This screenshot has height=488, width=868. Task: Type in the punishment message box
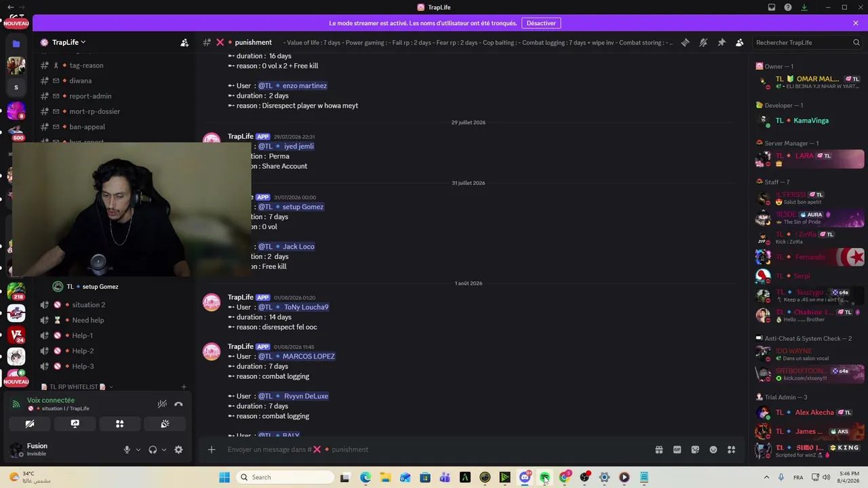pos(434,449)
